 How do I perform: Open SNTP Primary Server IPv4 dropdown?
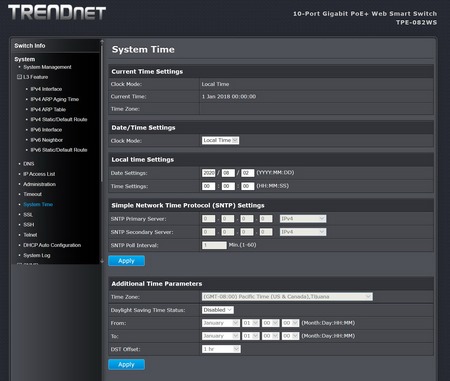point(303,219)
